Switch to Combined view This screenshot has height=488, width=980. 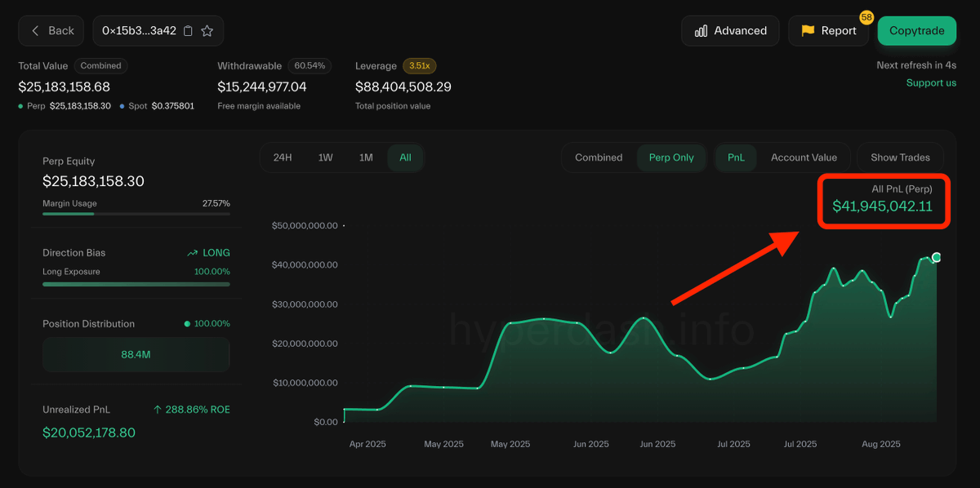599,157
